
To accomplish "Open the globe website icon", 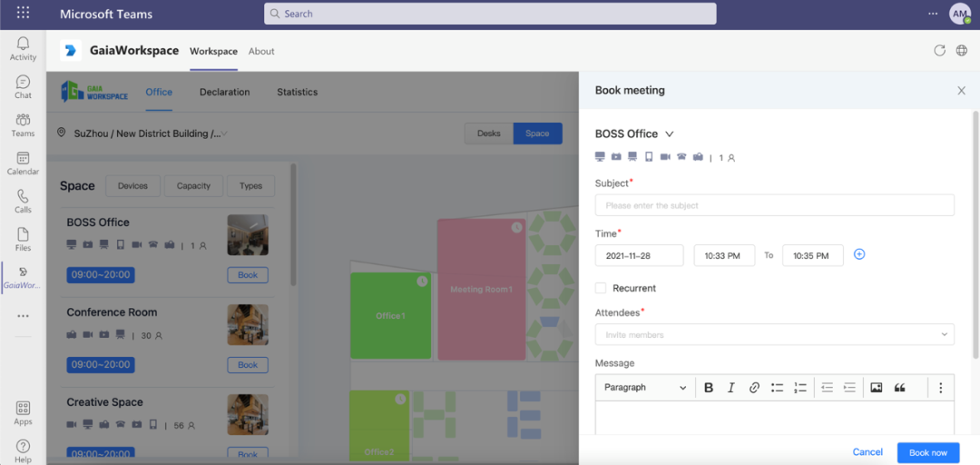I will click(962, 51).
